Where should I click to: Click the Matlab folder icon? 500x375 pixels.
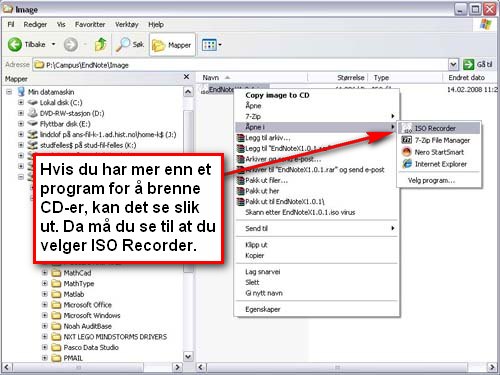point(56,294)
